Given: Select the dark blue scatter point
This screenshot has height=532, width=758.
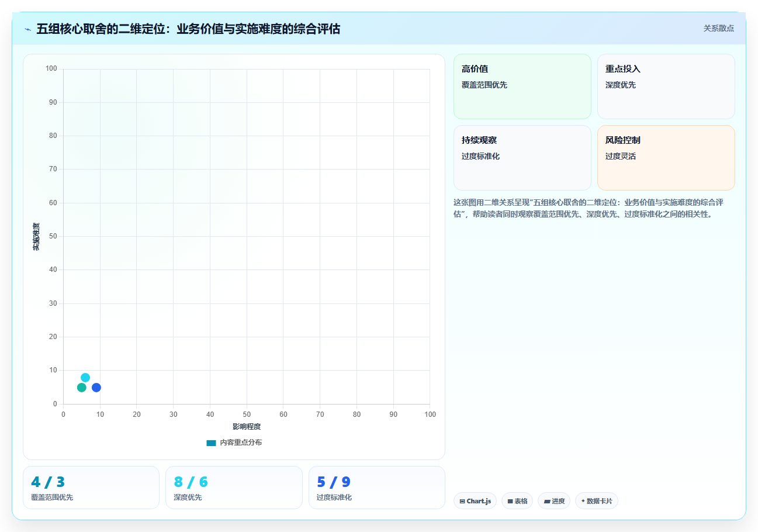Looking at the screenshot, I should click(96, 388).
